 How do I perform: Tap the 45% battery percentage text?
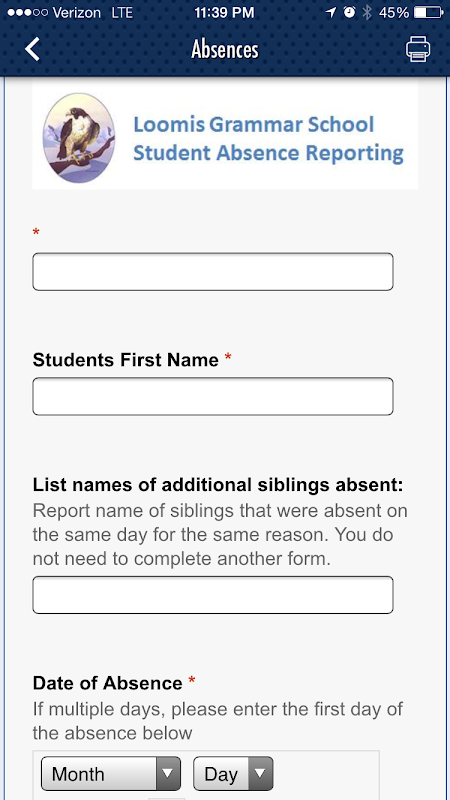click(394, 13)
